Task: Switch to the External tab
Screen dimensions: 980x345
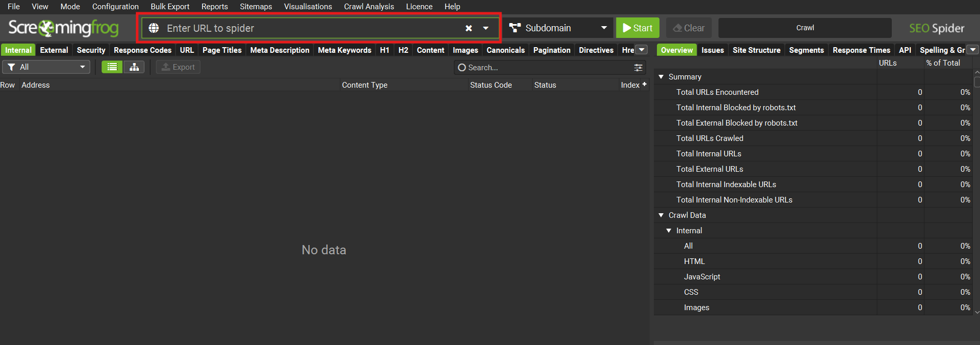Action: coord(54,50)
